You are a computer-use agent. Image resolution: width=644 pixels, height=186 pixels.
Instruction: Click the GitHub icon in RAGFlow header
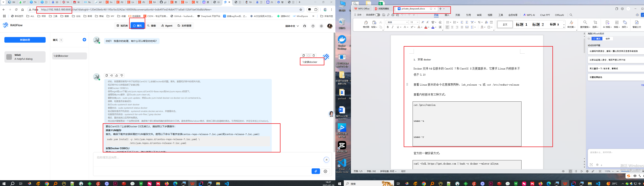(304, 26)
